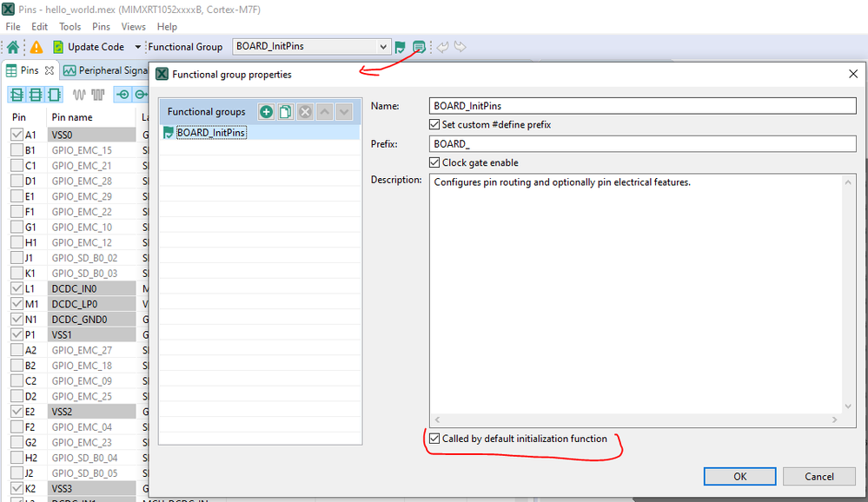Viewport: 868px width, 502px height.
Task: Click the collapse-all pins view icon
Action: tap(17, 95)
